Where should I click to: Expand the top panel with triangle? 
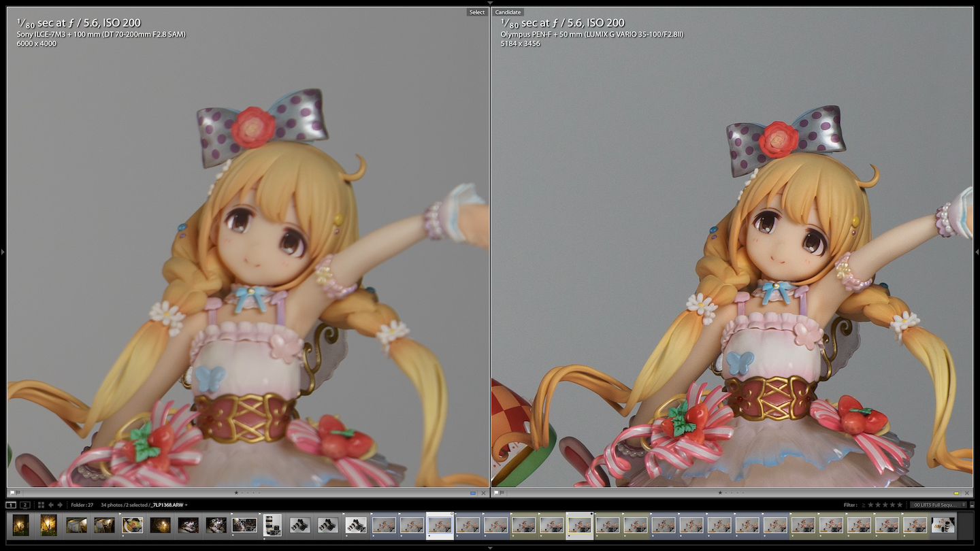point(490,3)
